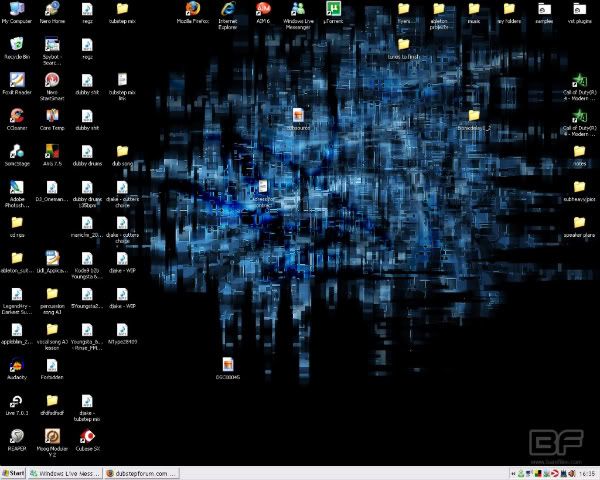The image size is (600, 480).
Task: Open the dfdfsdfsdf folder
Action: coord(52,405)
